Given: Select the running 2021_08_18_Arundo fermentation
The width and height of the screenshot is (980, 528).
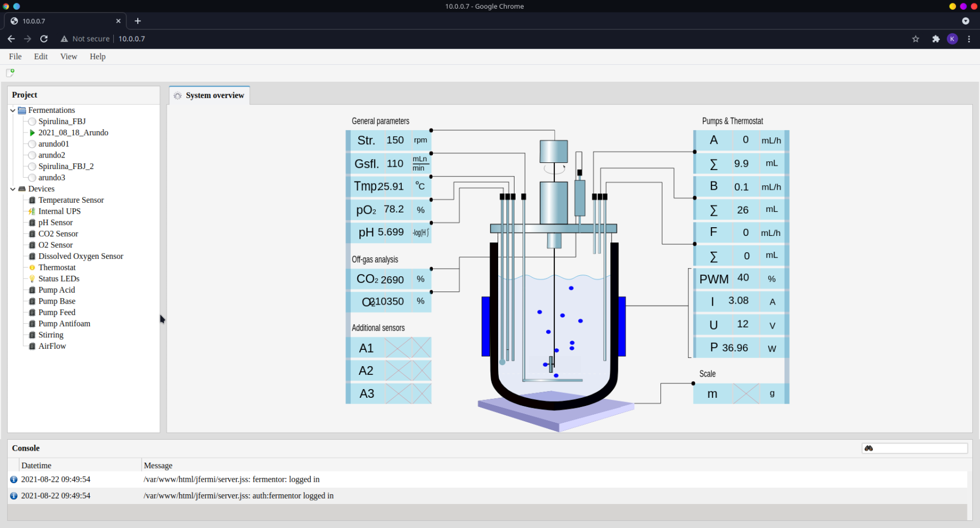Looking at the screenshot, I should click(73, 133).
